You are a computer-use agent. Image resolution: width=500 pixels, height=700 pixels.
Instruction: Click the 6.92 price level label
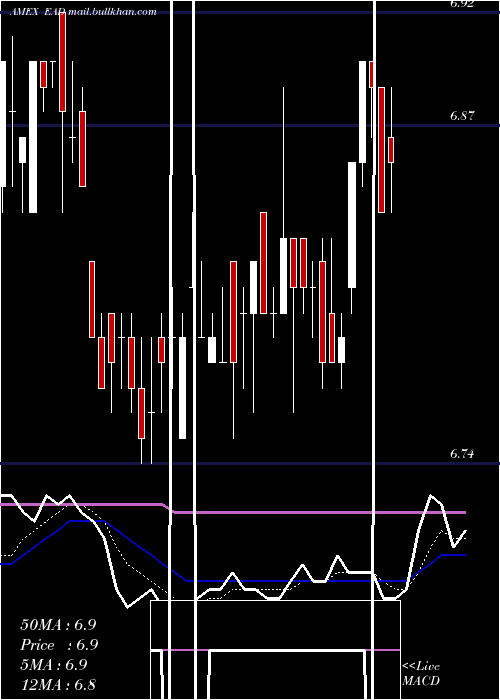(x=462, y=4)
